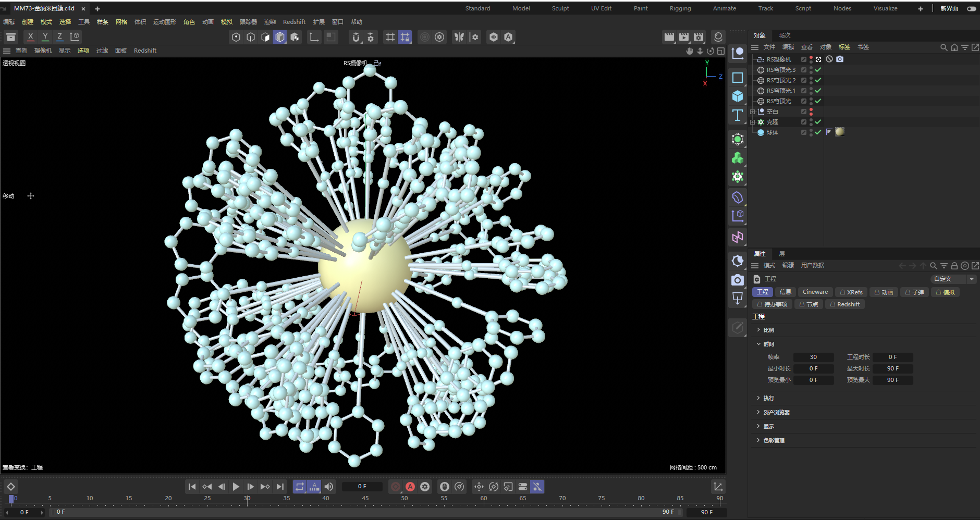Click the timeline playhead marker at frame 0

[x=11, y=499]
